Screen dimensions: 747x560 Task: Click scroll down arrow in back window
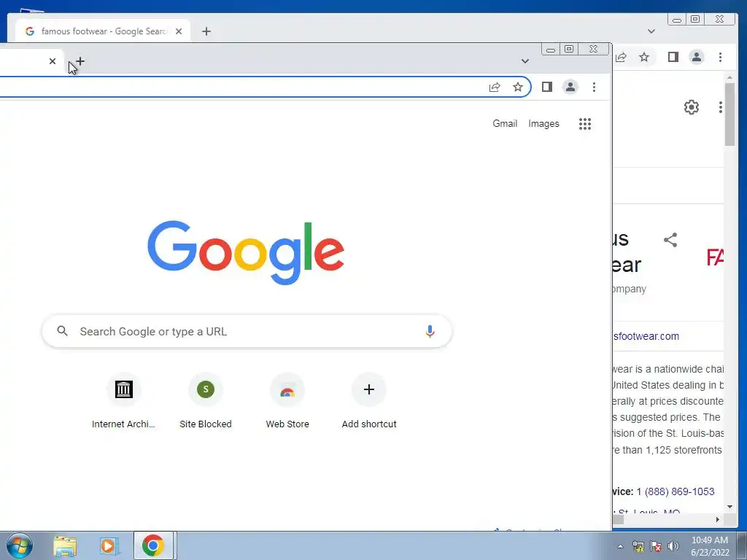[x=729, y=507]
